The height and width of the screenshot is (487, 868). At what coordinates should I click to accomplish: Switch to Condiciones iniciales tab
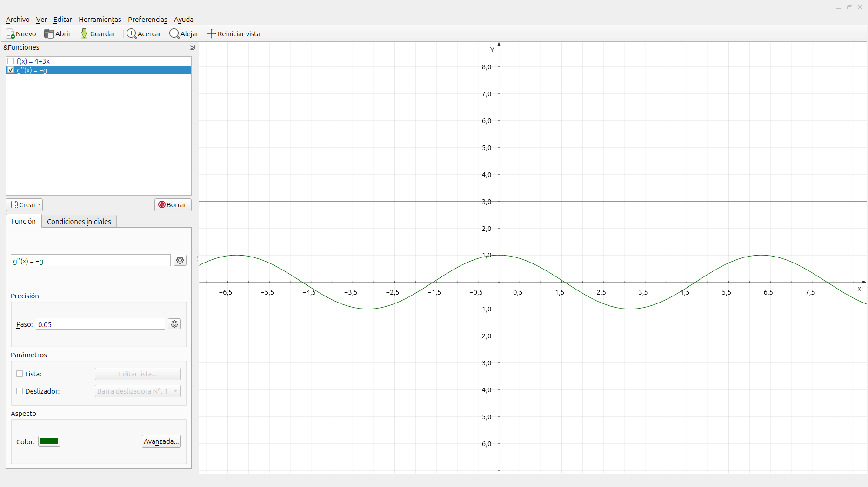click(x=79, y=222)
